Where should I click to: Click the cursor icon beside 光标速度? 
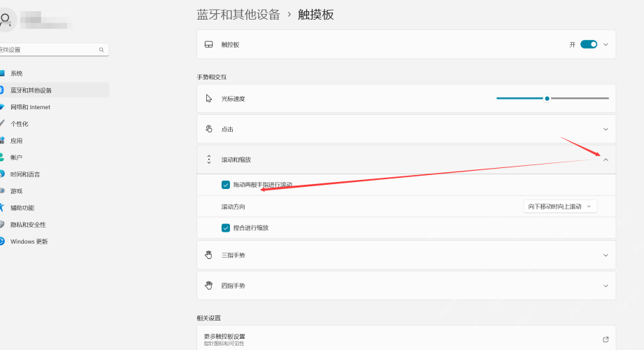(x=208, y=98)
